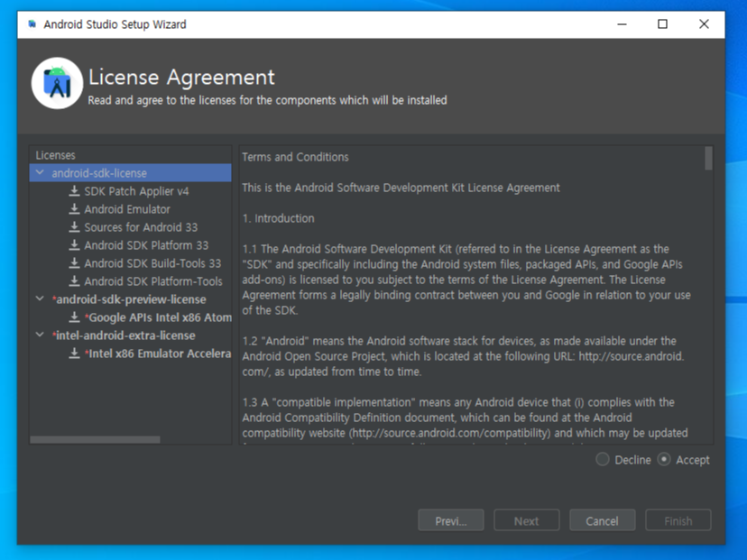Select android-sdk-preview-license entry
The height and width of the screenshot is (560, 747).
coord(131,299)
